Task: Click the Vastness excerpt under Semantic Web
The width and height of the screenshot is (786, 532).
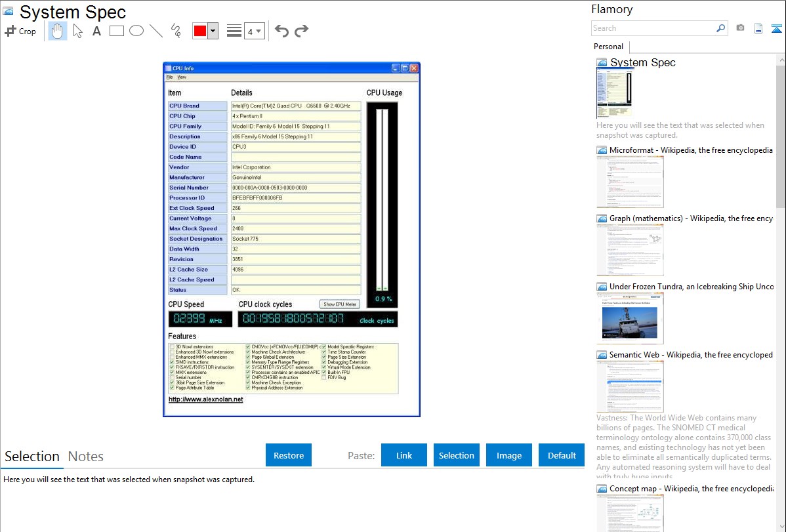Action: tap(684, 447)
